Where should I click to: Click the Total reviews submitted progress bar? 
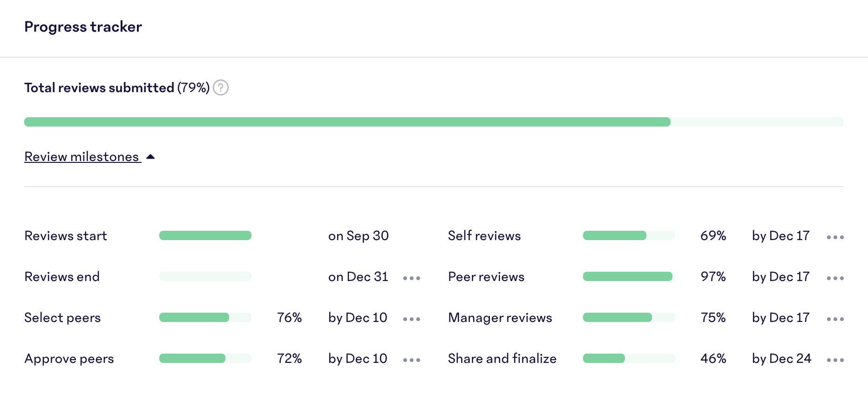(x=434, y=122)
